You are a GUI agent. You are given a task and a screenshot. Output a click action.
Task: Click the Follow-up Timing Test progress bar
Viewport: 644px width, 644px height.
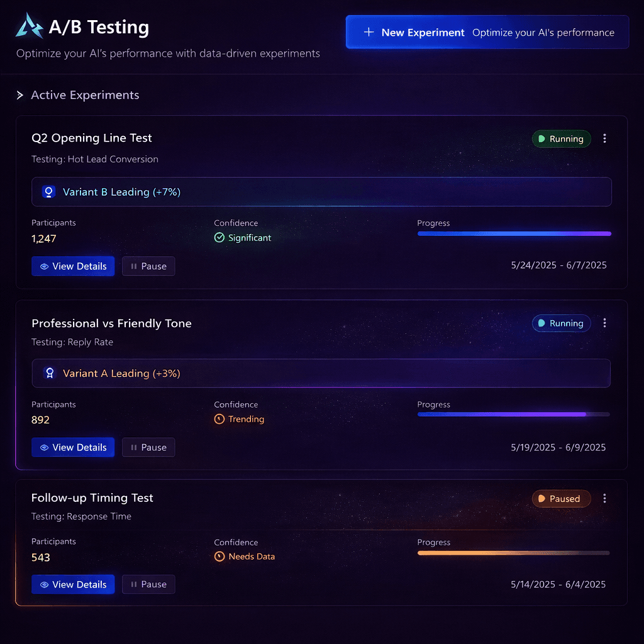[513, 553]
